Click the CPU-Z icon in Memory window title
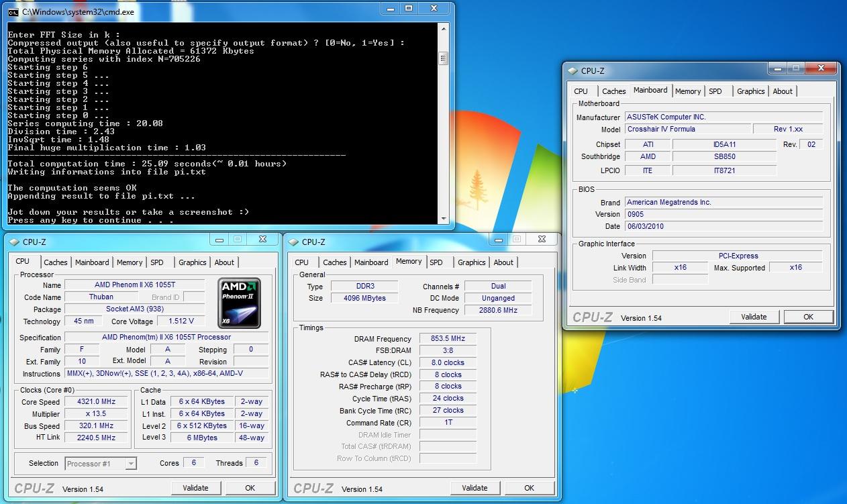This screenshot has width=847, height=504. [x=294, y=242]
